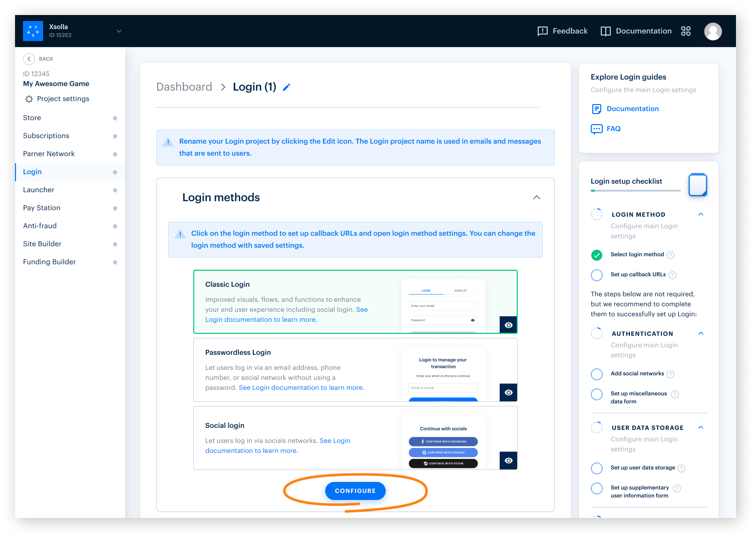This screenshot has height=538, width=756.
Task: Click the Xsolla logo icon
Action: [33, 31]
